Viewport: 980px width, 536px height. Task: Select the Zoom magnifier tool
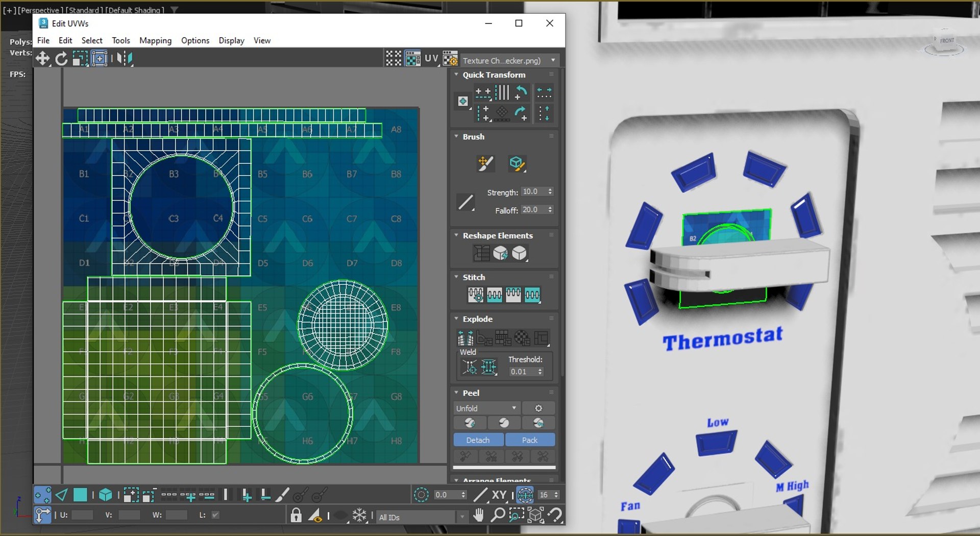tap(497, 515)
